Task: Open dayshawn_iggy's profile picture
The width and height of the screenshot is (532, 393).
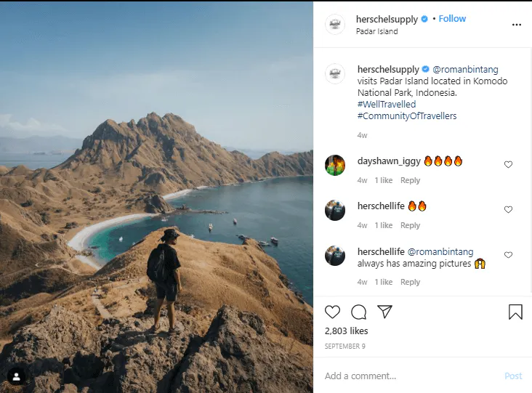Action: click(x=335, y=165)
